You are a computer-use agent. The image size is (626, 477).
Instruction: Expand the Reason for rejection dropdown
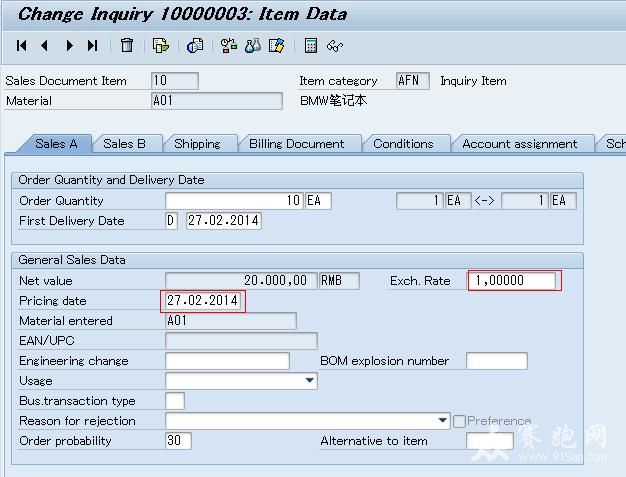pyautogui.click(x=442, y=420)
